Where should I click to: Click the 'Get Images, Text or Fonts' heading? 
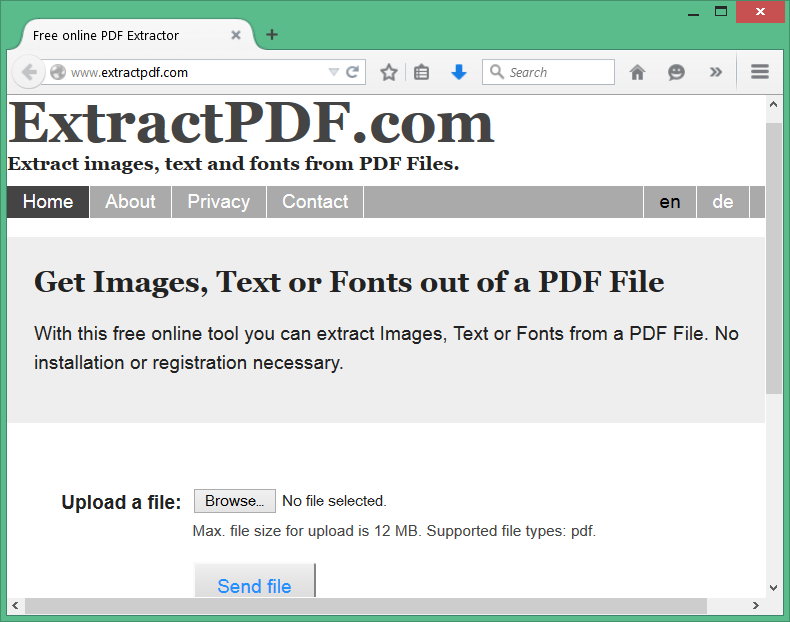[x=349, y=282]
